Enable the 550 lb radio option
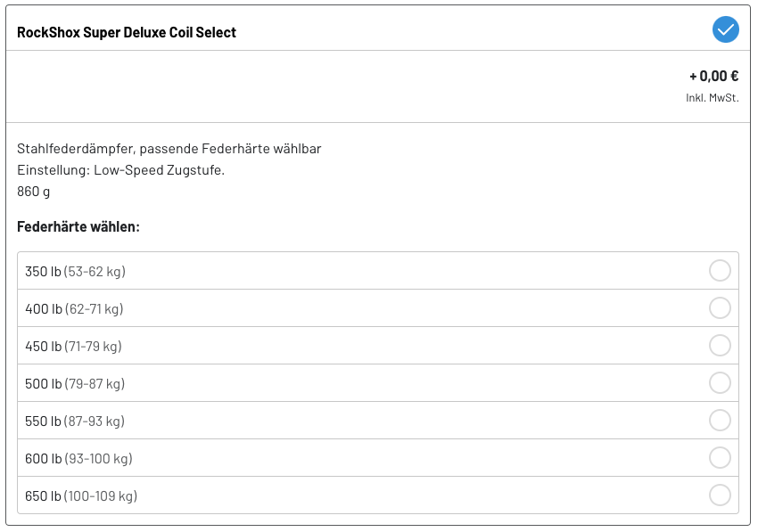This screenshot has height=532, width=758. tap(720, 421)
